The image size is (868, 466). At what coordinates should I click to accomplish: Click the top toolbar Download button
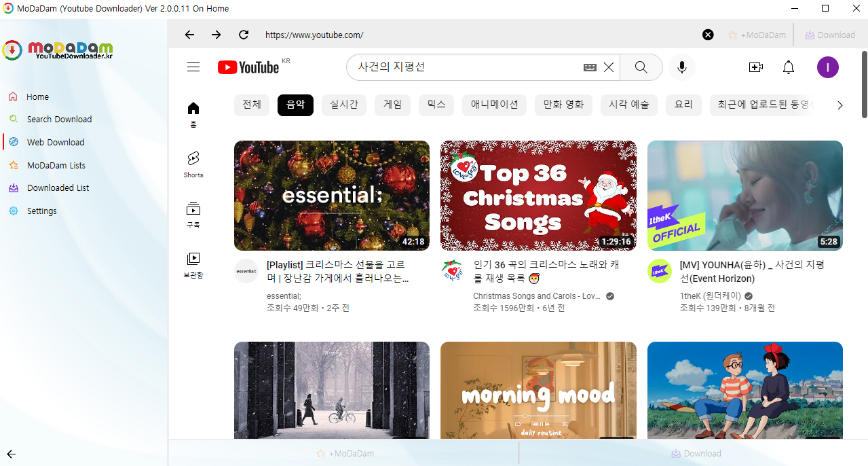tap(829, 35)
